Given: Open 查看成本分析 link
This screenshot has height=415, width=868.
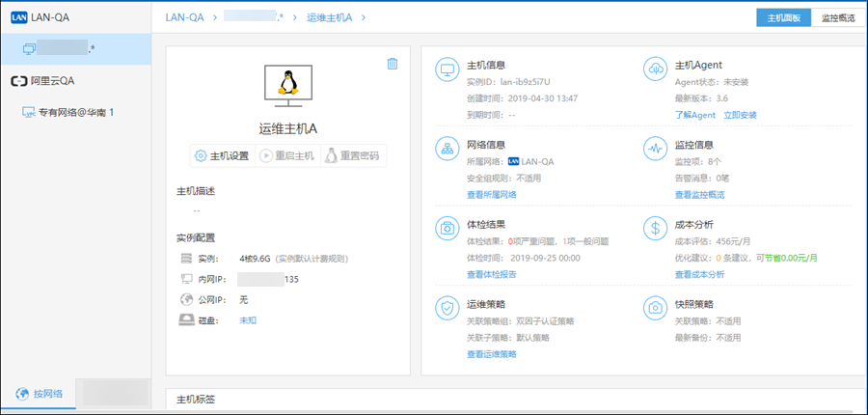Looking at the screenshot, I should [699, 274].
